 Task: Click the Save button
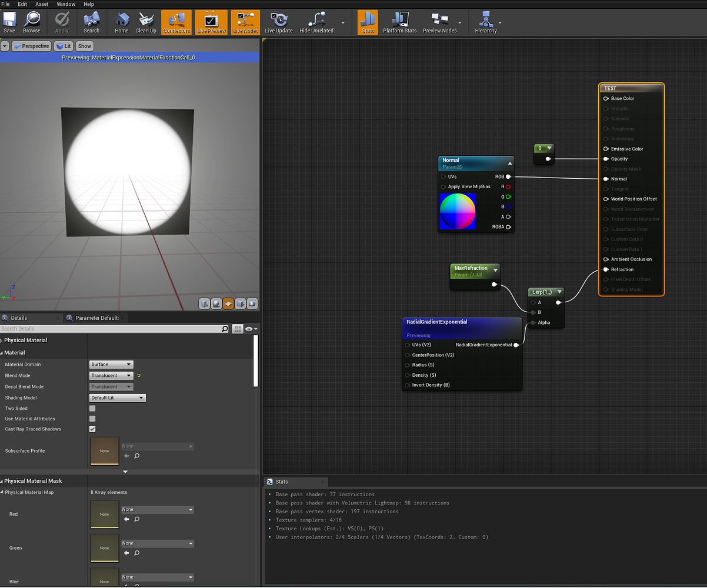tap(9, 22)
